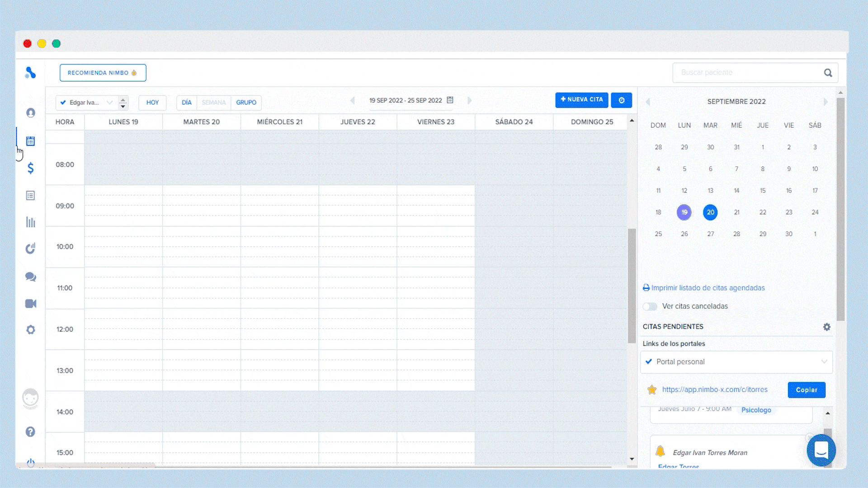Open the billing dollar icon
Viewport: 868px width, 488px height.
pyautogui.click(x=30, y=168)
